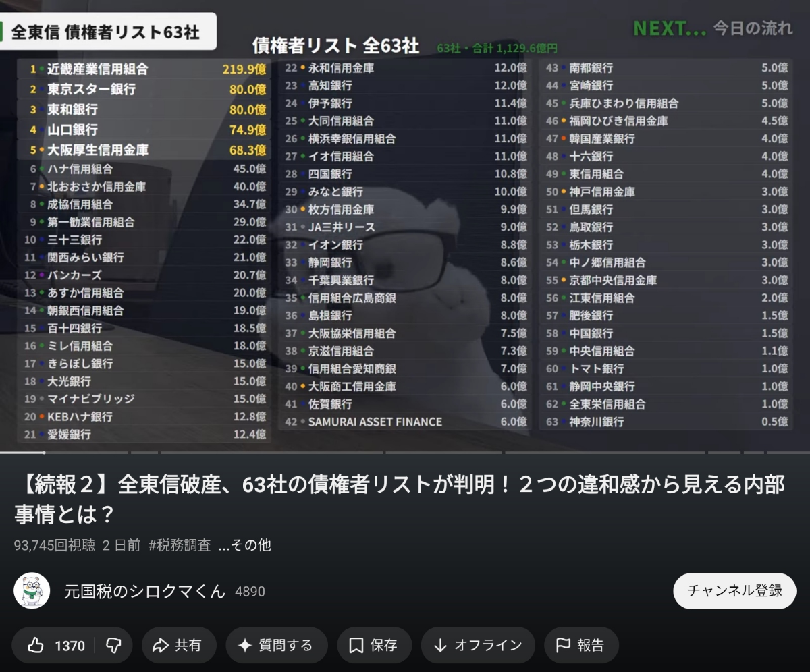Click row 21 愛媛銀行
The height and width of the screenshot is (672, 810).
144,435
